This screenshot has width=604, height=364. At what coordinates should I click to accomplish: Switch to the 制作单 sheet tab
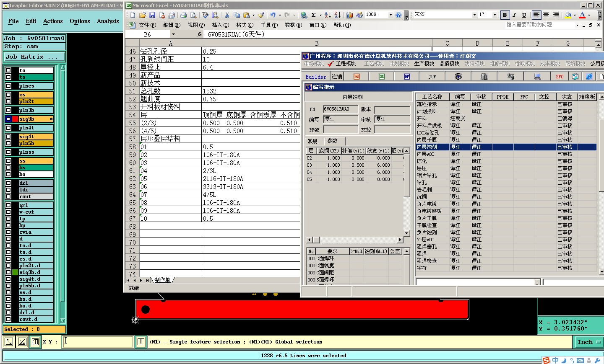pos(162,280)
